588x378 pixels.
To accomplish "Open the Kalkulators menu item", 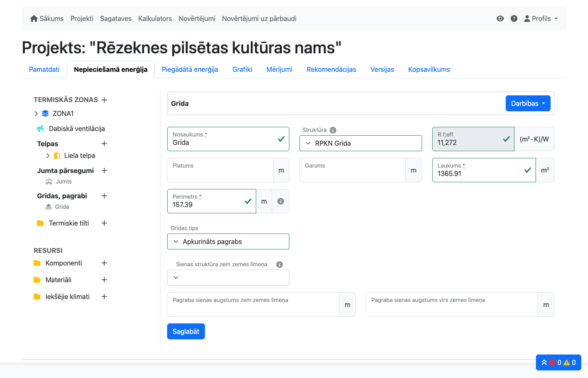I will [x=155, y=18].
